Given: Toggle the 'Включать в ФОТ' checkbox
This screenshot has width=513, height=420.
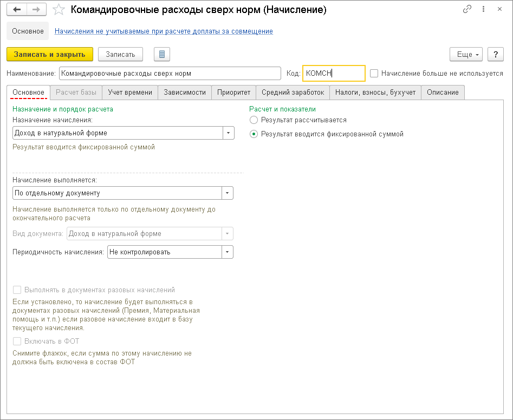Looking at the screenshot, I should click(x=17, y=341).
